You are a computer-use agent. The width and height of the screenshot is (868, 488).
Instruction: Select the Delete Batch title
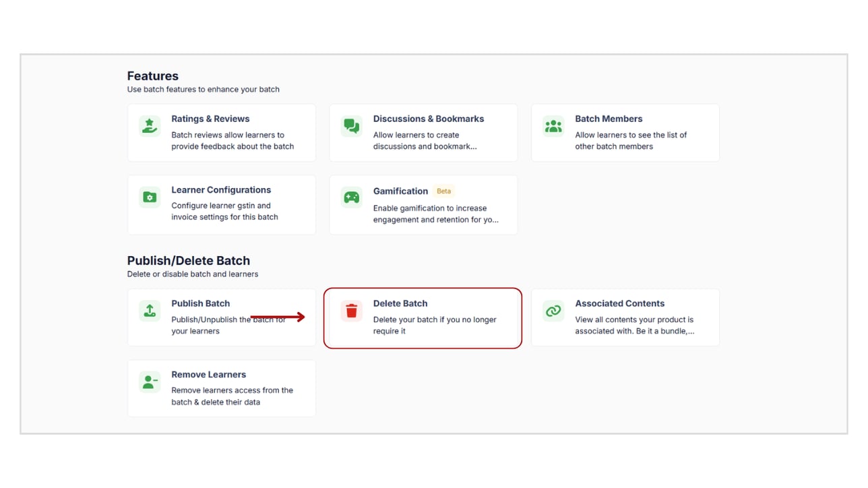(x=400, y=303)
